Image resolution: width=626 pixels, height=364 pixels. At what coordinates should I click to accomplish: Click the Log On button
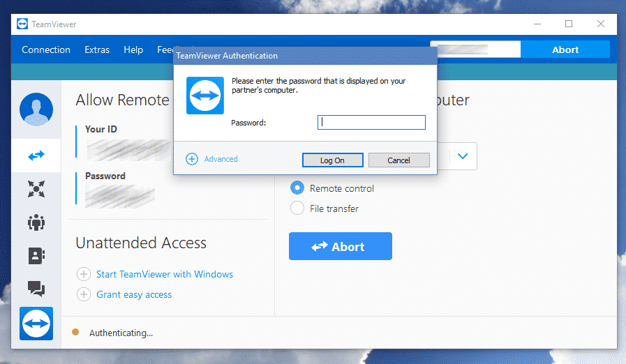[x=333, y=160]
